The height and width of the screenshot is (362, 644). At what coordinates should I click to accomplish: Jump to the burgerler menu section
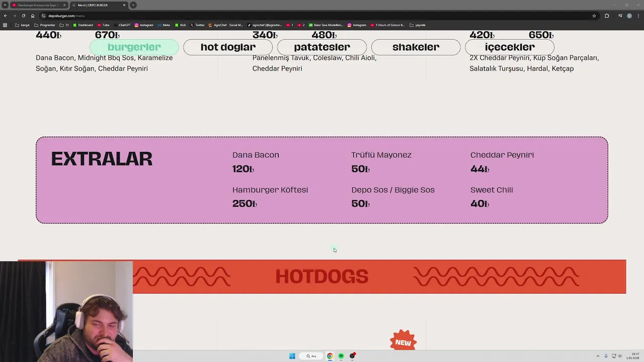click(134, 47)
